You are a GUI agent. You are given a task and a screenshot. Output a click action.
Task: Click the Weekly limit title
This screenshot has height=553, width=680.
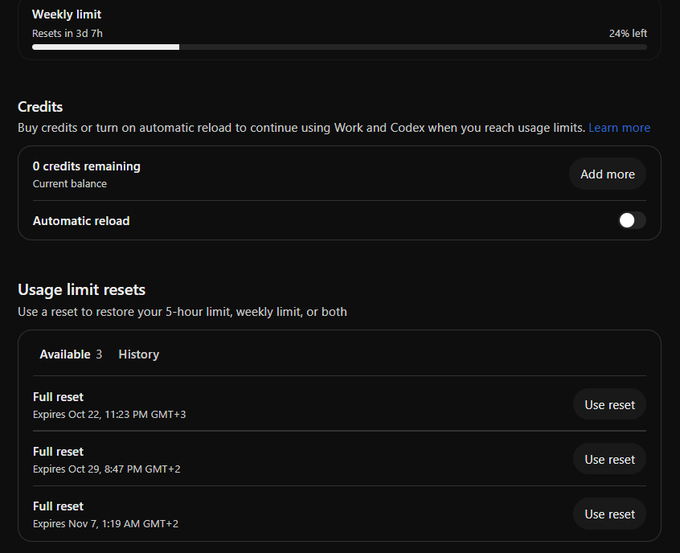[x=66, y=14]
